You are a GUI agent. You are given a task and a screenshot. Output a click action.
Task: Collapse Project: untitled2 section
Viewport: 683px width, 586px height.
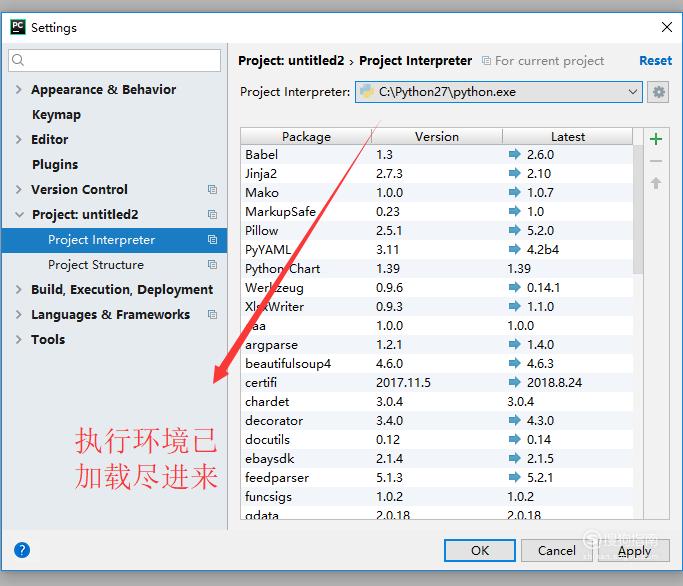19,214
